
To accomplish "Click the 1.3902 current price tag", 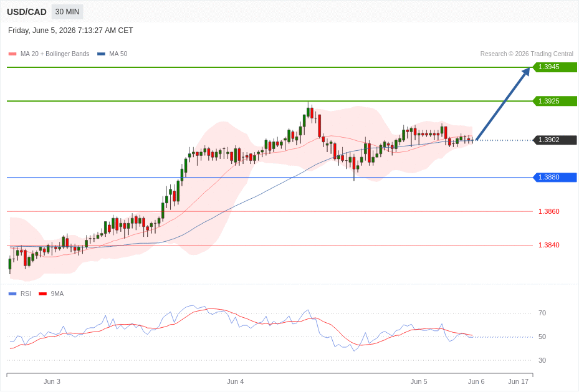I will [555, 140].
